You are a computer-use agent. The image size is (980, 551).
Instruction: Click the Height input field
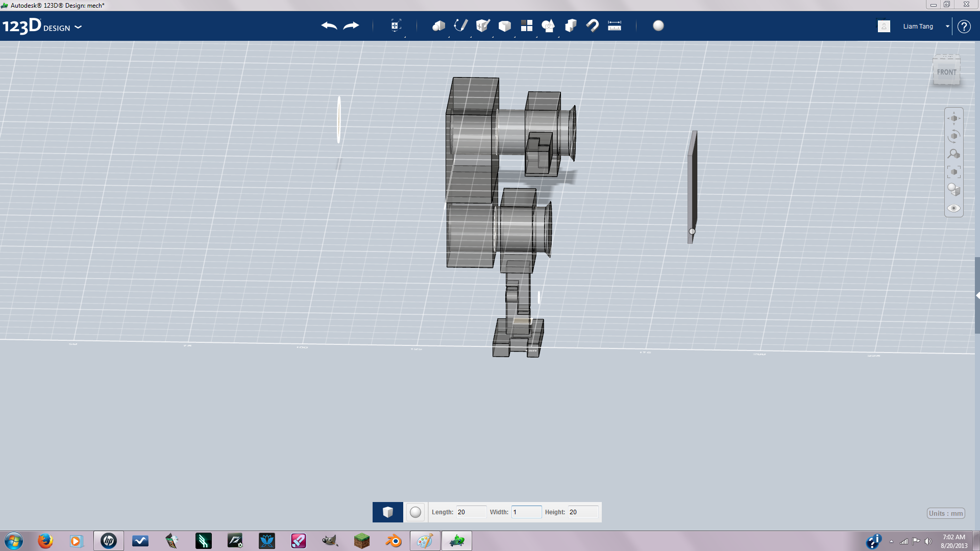583,512
